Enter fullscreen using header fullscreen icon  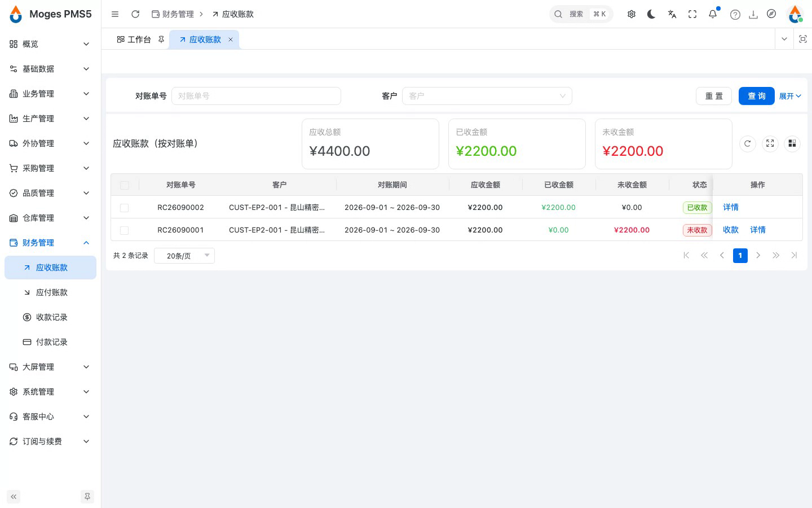[692, 14]
